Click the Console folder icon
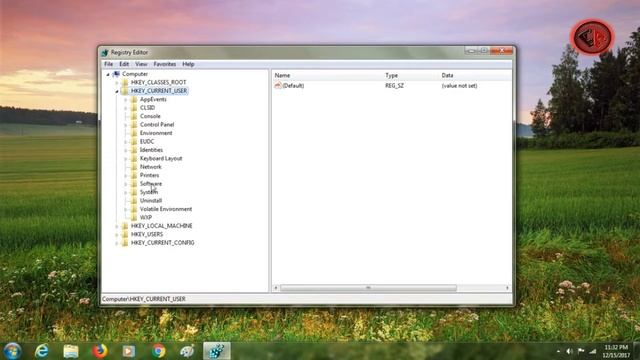 (134, 116)
